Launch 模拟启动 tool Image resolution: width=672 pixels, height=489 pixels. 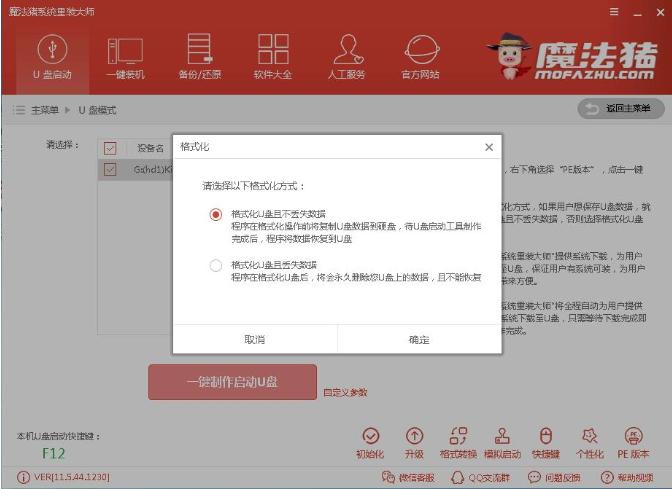point(502,443)
